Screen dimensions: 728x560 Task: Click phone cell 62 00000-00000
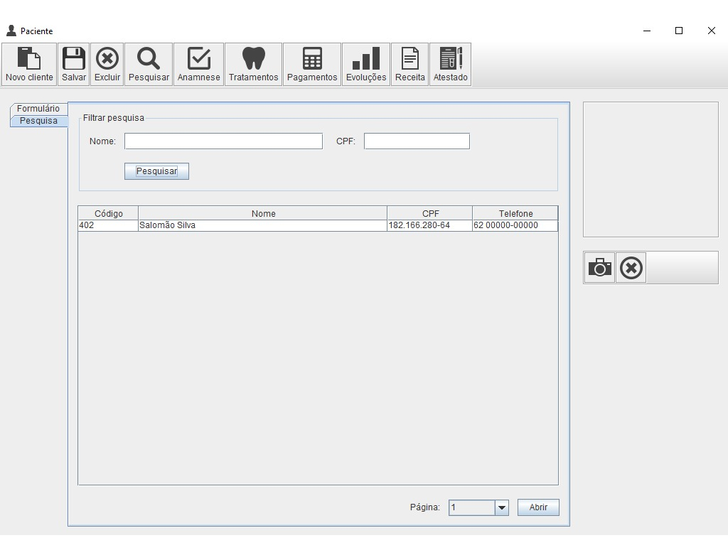(515, 225)
